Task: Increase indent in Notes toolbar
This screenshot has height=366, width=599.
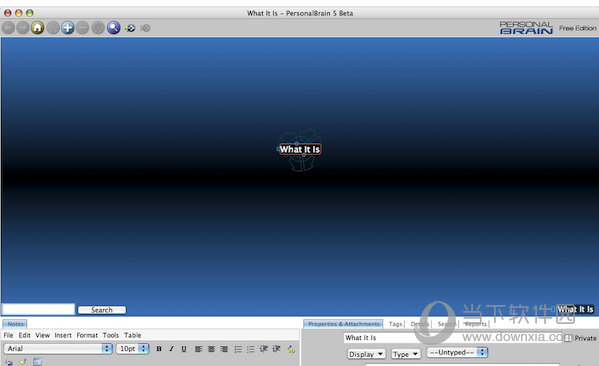Action: [276, 349]
